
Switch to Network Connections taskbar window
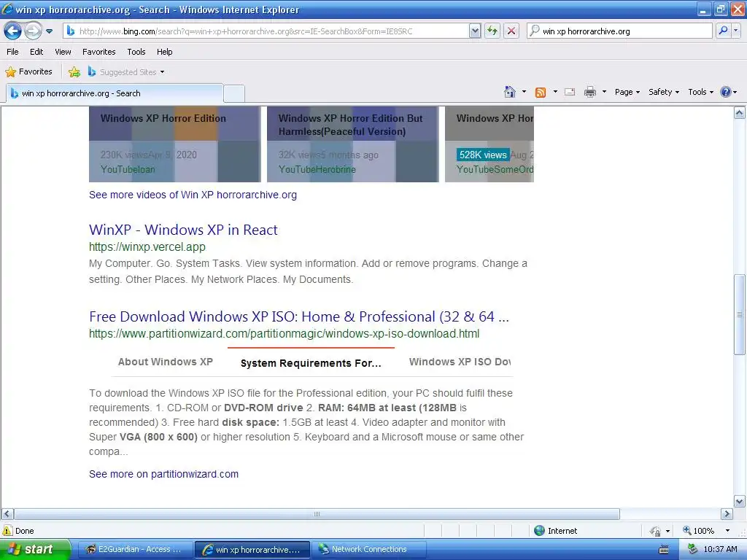click(368, 550)
